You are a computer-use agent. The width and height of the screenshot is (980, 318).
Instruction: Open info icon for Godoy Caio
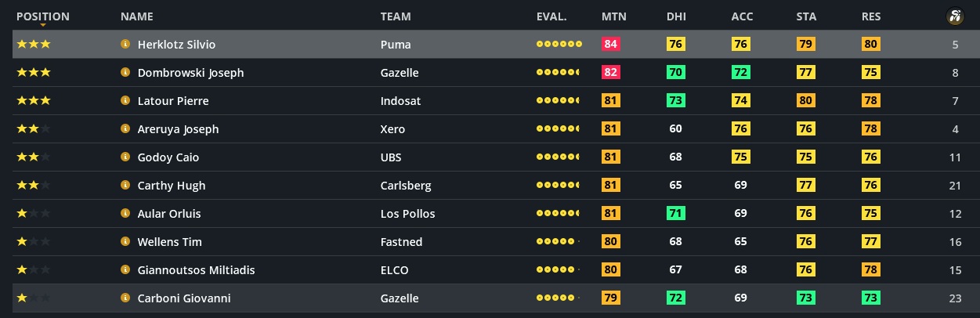click(125, 157)
